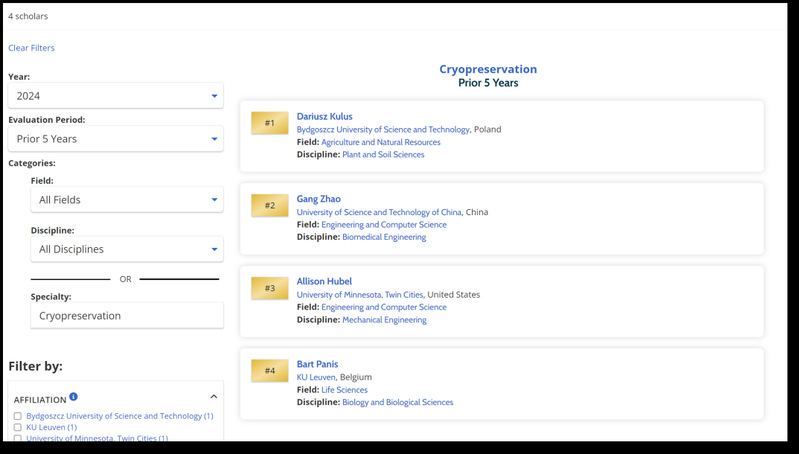
Task: Click the Cryopreservation heading link
Action: pyautogui.click(x=488, y=69)
